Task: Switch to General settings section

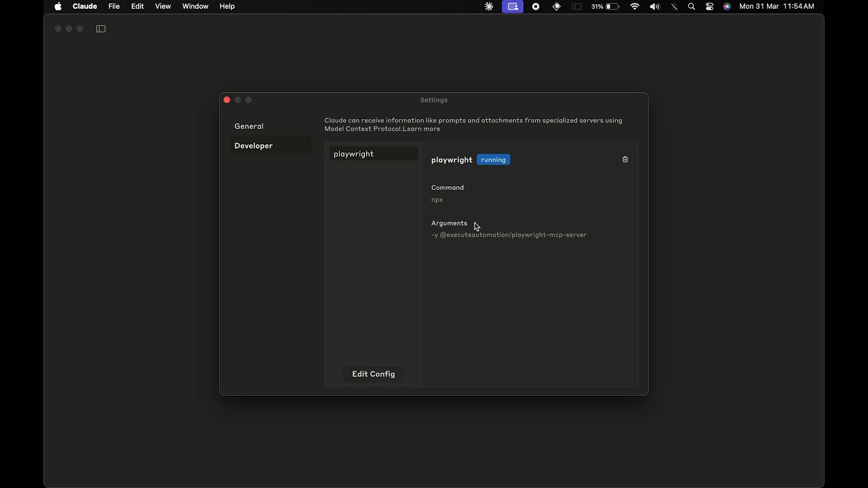Action: point(270,126)
